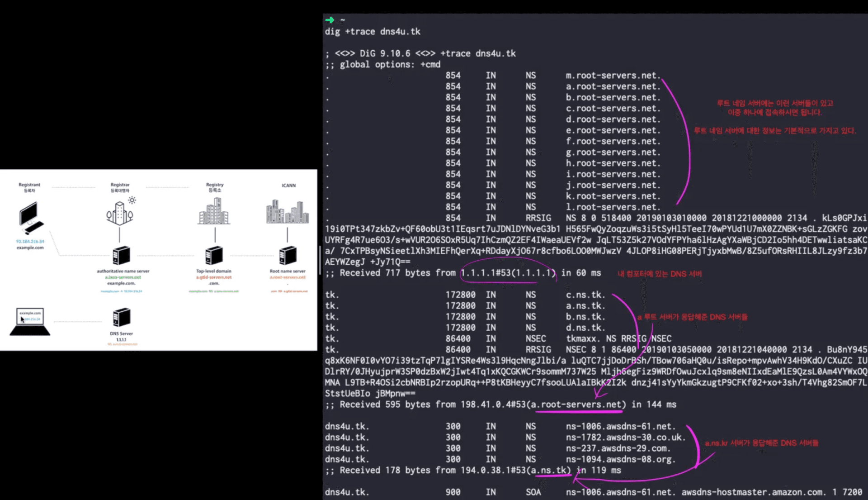Click the ICANN city skyline icon
Viewport: 868px width, 500px height.
pos(288,212)
